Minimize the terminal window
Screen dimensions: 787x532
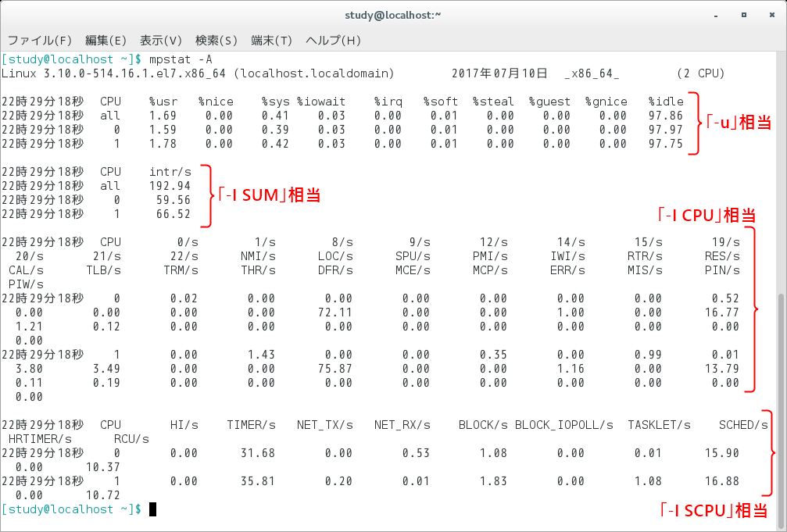tap(715, 14)
